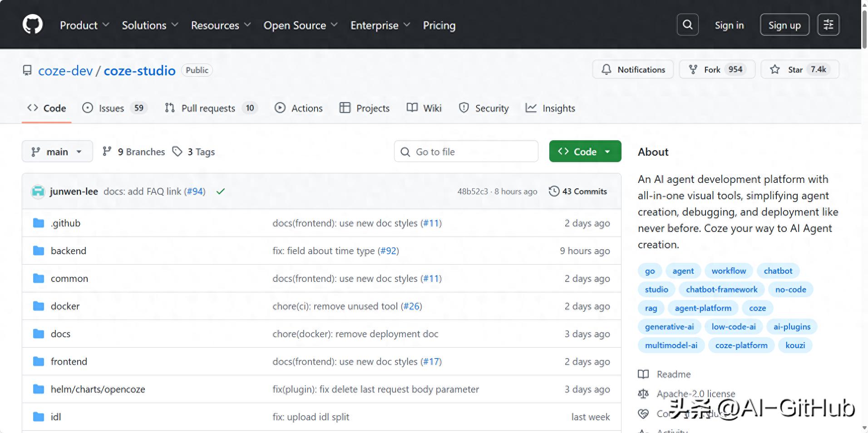Open the idl folder
Image resolution: width=868 pixels, height=433 pixels.
click(x=56, y=417)
